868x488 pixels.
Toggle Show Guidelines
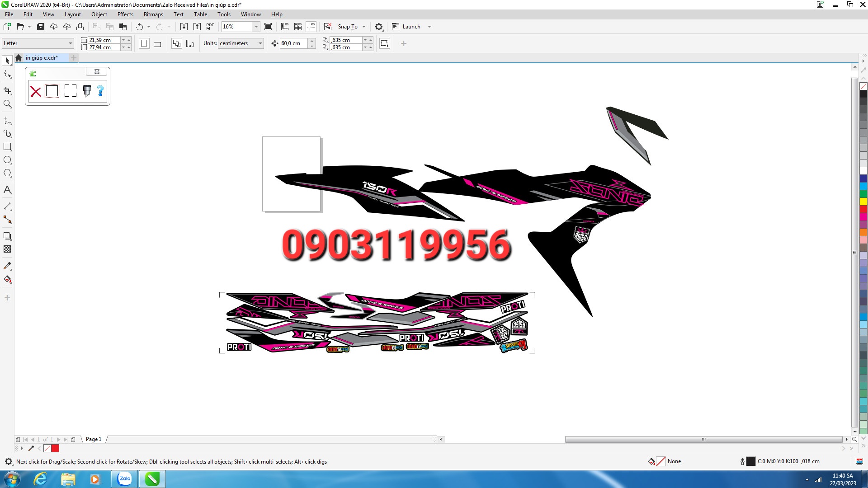click(x=311, y=27)
